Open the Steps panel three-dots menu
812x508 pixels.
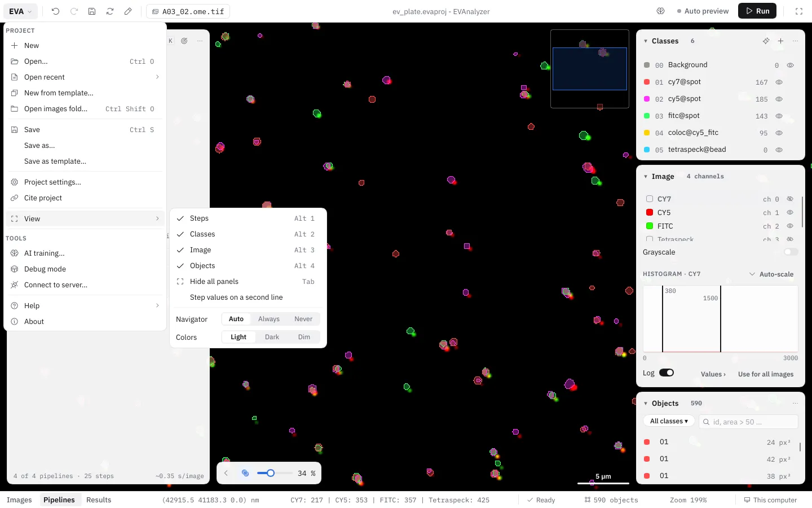(200, 41)
